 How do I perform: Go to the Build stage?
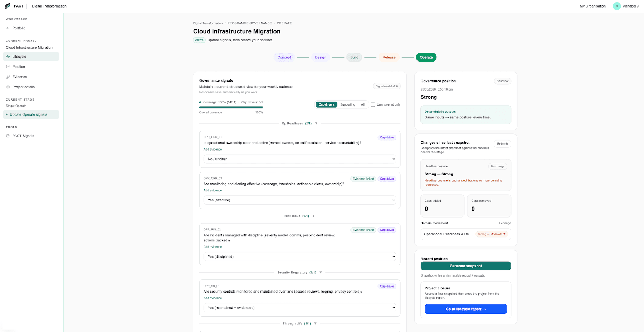354,57
